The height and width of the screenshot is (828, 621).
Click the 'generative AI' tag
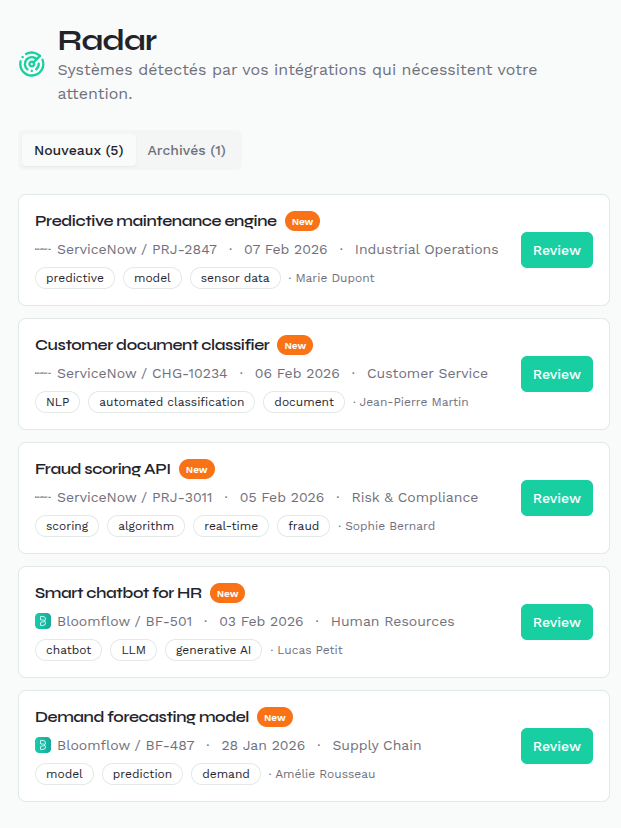click(213, 650)
